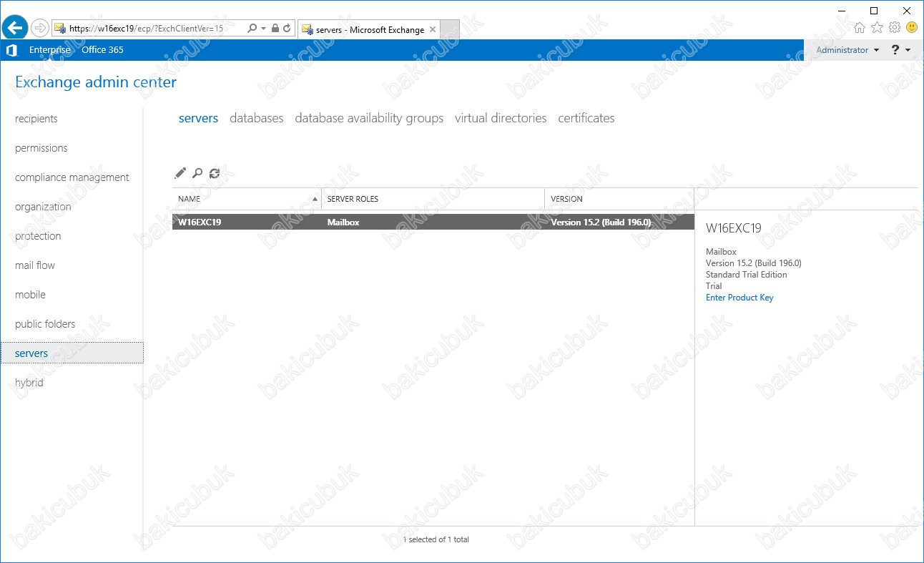This screenshot has width=924, height=563.
Task: Open the Help question mark menu
Action: pos(900,50)
